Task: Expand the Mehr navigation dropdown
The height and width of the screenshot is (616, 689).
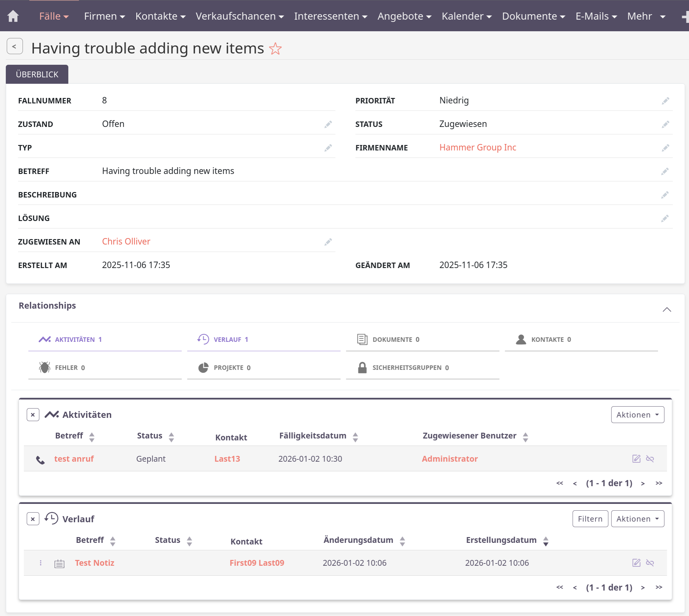Action: tap(646, 16)
